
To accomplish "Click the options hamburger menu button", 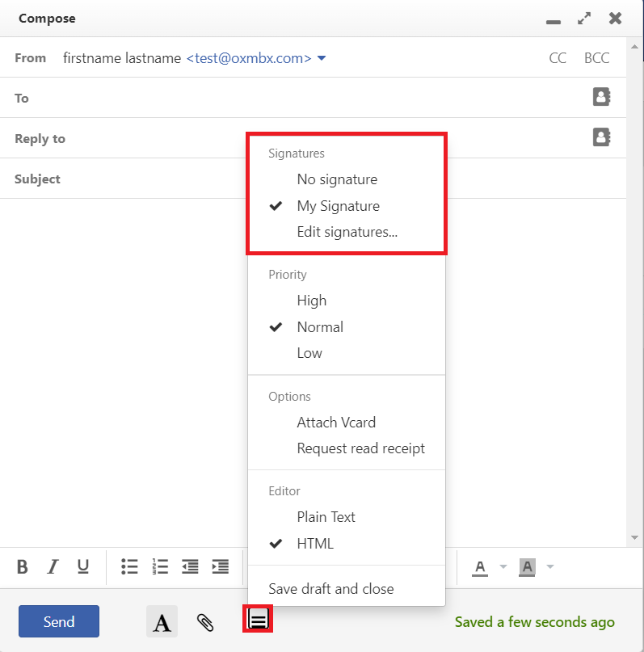I will point(258,620).
